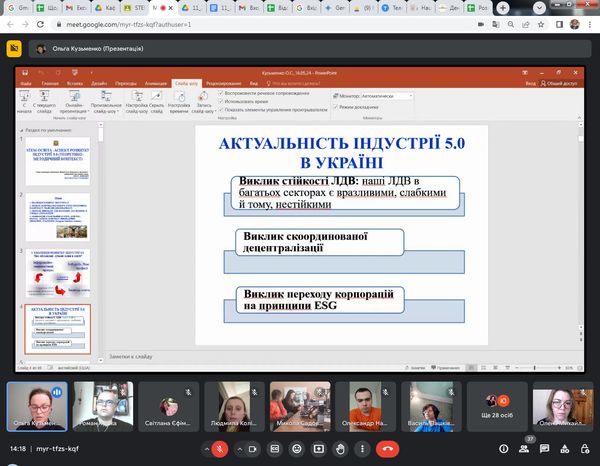Viewport: 600px width, 466px height.
Task: Raise hand in the meeting
Action: (x=341, y=449)
